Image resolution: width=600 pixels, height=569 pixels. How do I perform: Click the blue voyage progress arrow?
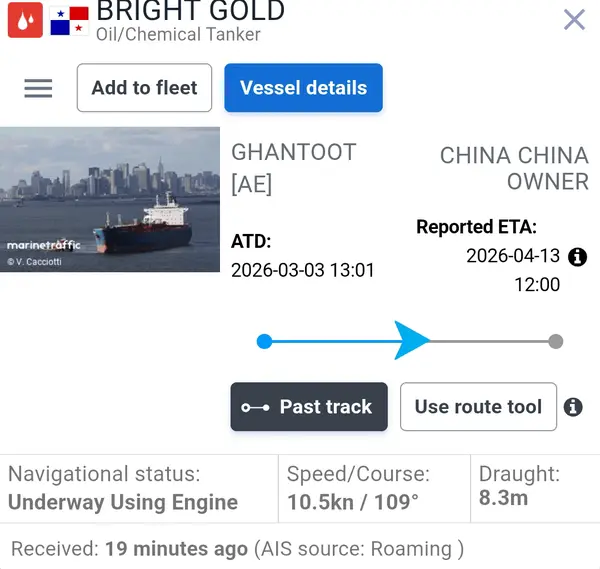(x=411, y=341)
